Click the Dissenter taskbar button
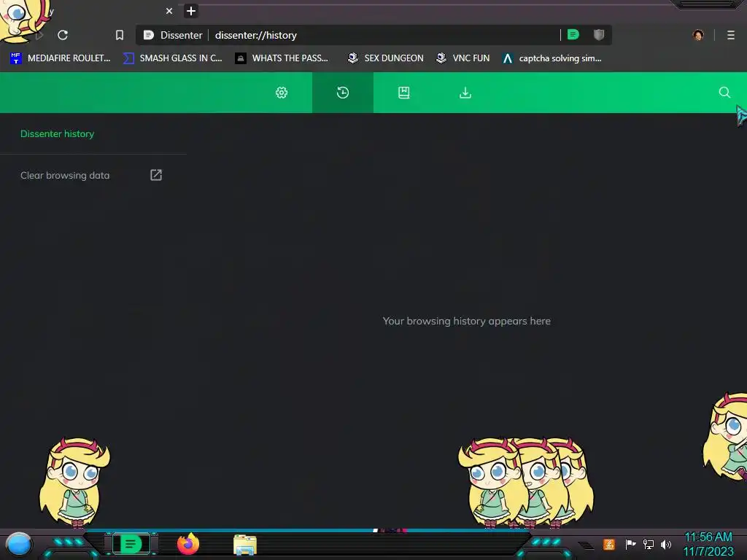This screenshot has width=747, height=560. coord(131,544)
